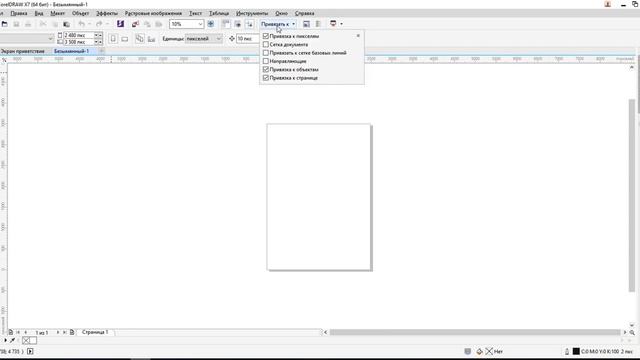Open the zoom level 10% dropdown
640x360 pixels.
tap(200, 24)
